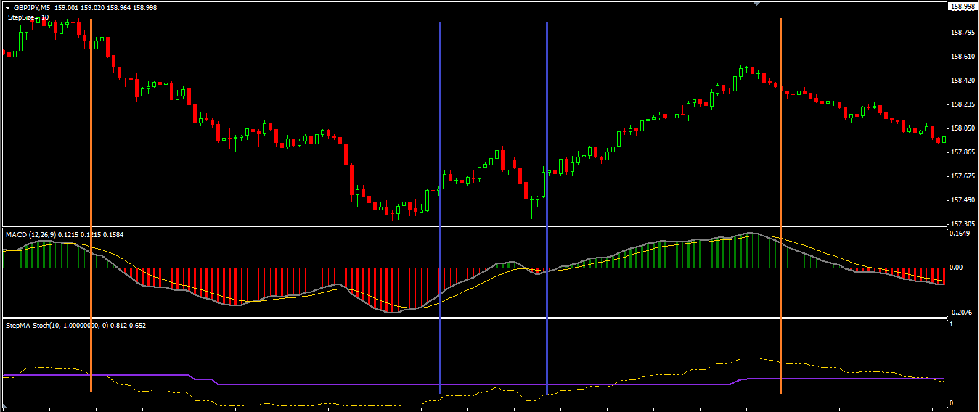Click the 0.00 MACD zero level label
Viewport: 980px width, 412px height.
[x=957, y=268]
